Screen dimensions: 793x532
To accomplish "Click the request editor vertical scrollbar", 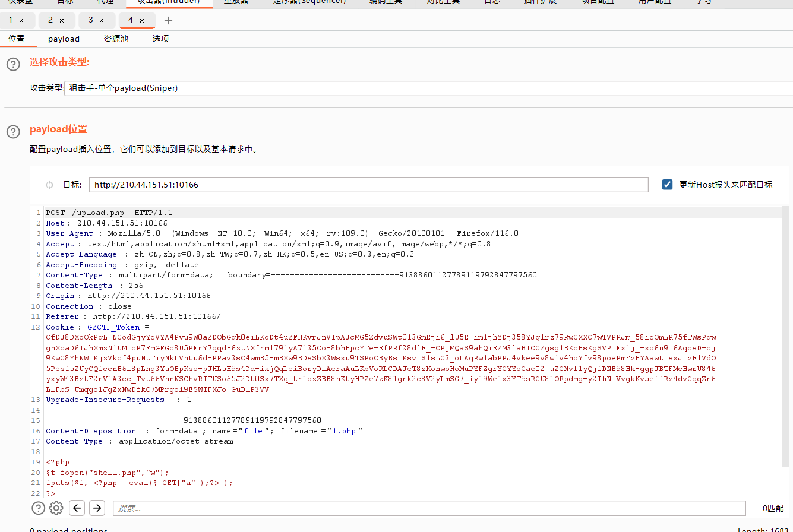I will point(785,335).
